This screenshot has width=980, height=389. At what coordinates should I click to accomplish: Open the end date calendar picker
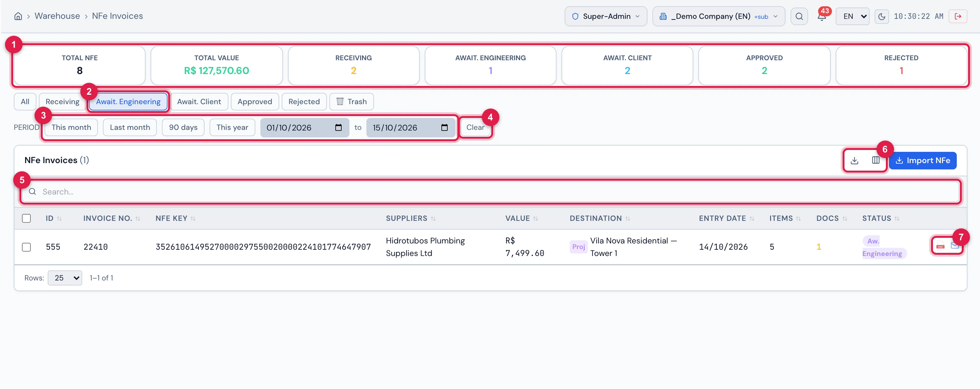coord(444,127)
